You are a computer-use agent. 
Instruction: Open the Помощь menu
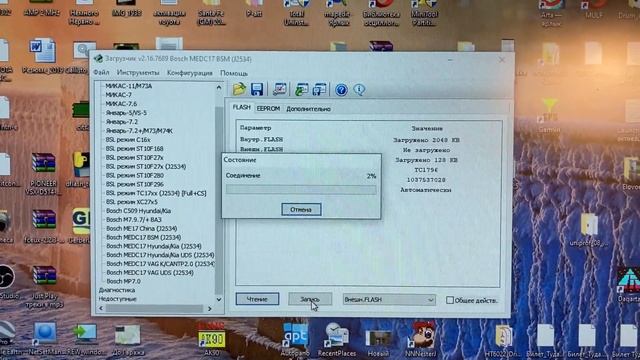[x=234, y=73]
